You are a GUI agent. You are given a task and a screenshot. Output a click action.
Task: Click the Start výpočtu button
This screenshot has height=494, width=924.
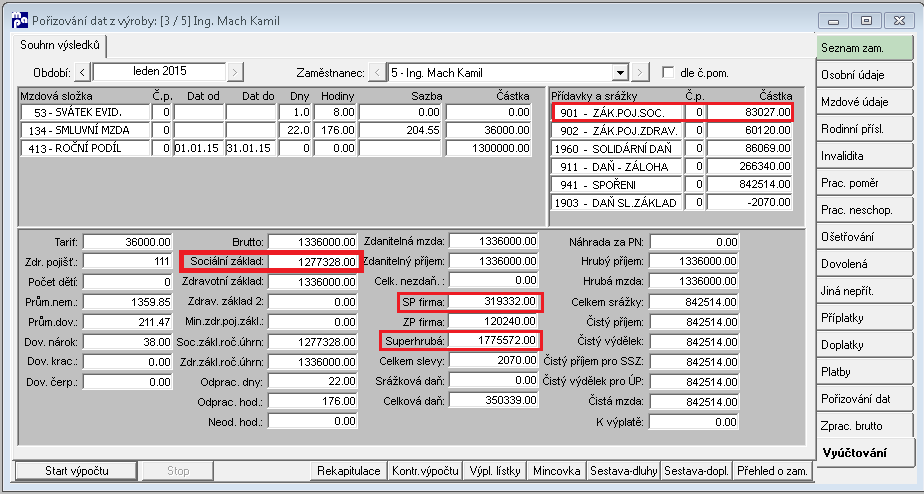(77, 471)
